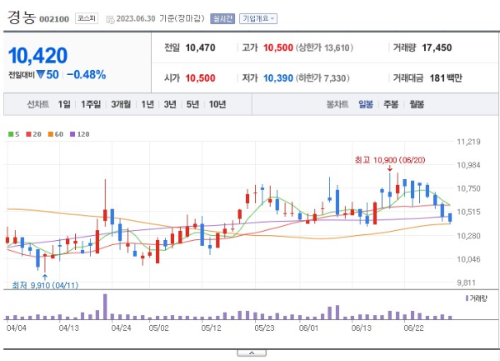
Task: Click purple 120-day moving average swatch
Action: (72, 134)
